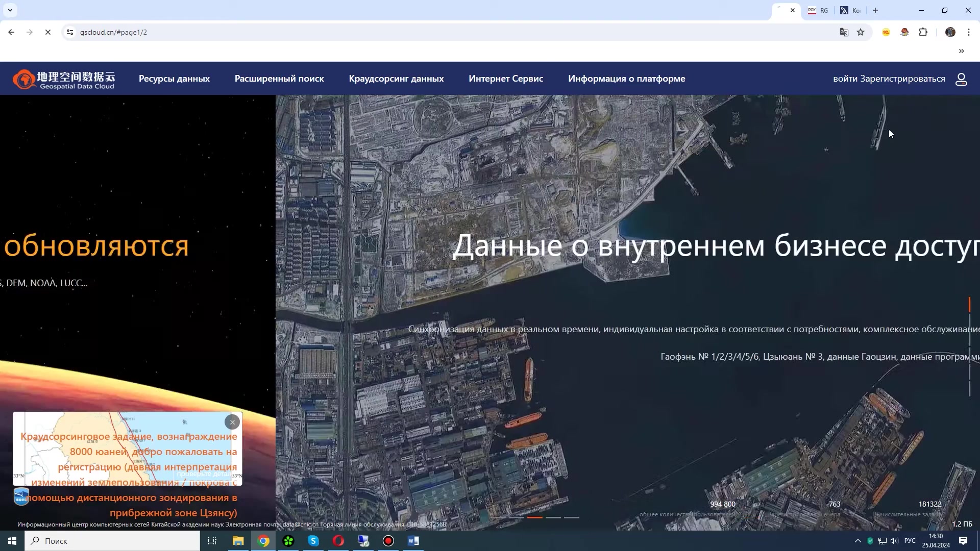Viewport: 980px width, 551px height.
Task: Expand the hidden bookmarks overflow chevron
Action: pyautogui.click(x=962, y=51)
